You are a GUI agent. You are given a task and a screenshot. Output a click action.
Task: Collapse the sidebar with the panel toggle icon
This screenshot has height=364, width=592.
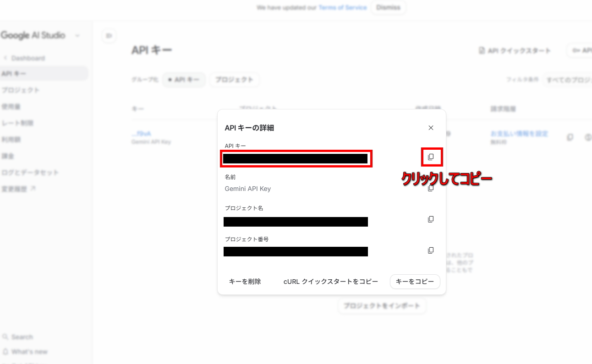point(109,36)
